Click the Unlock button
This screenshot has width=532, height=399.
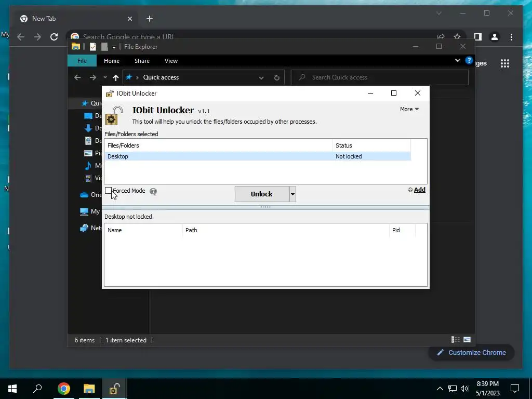262,194
